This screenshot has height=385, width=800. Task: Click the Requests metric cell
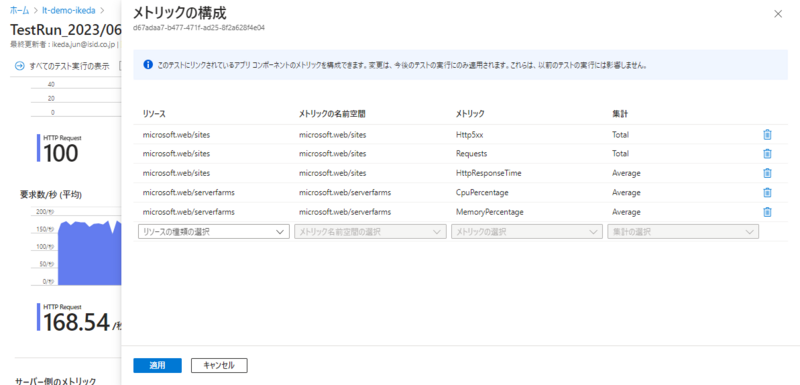471,153
